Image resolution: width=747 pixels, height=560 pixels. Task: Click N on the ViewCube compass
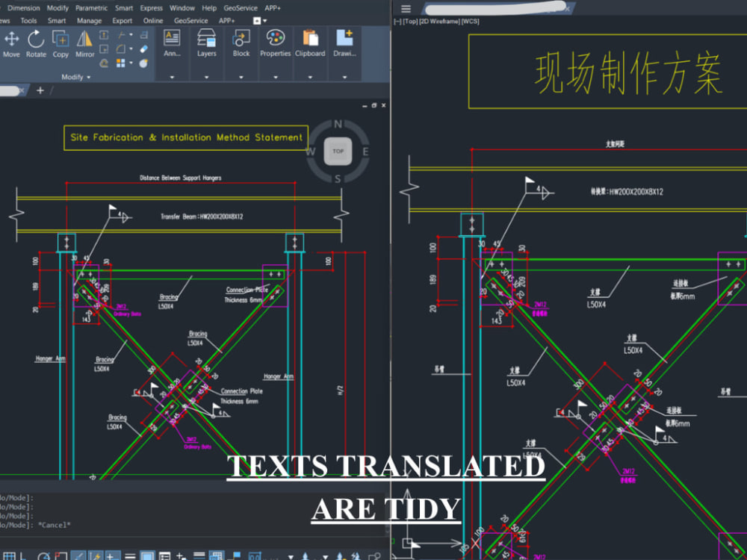click(338, 124)
